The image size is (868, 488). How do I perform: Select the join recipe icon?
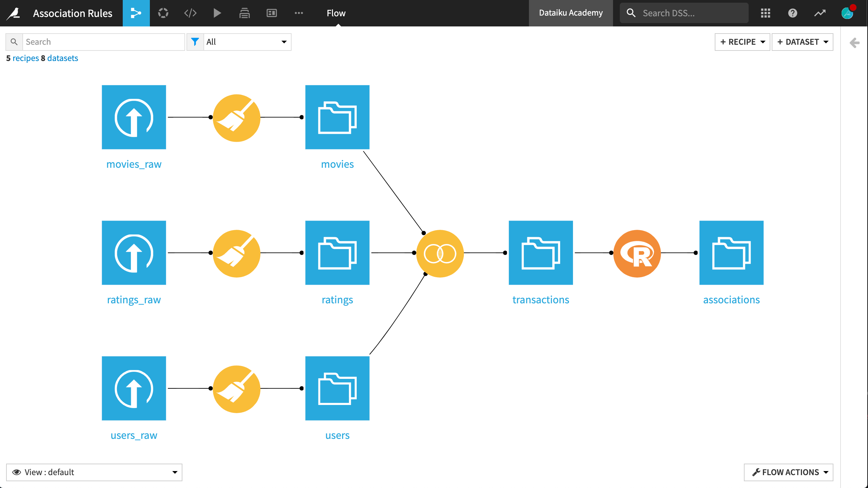click(x=440, y=253)
